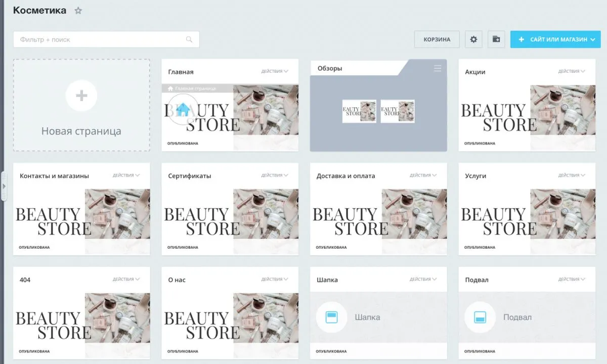Open the Услуги page thumbnail
The width and height of the screenshot is (607, 364).
527,215
